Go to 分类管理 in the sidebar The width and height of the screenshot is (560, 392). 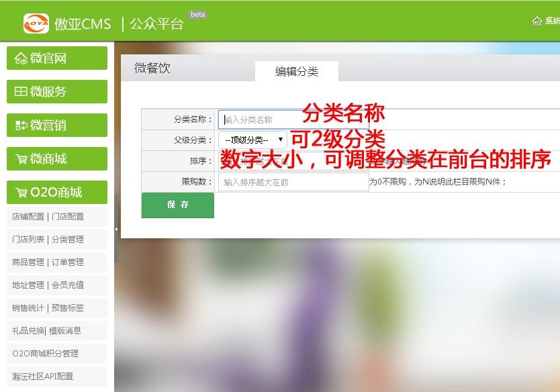68,240
